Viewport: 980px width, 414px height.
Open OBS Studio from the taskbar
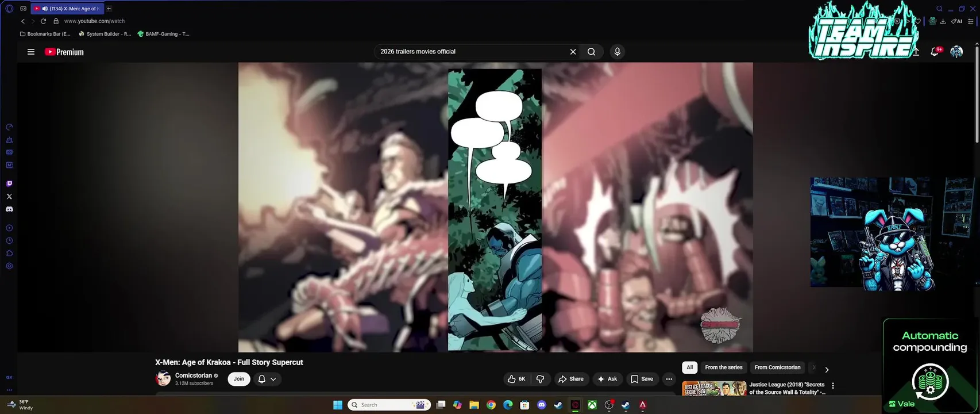pyautogui.click(x=609, y=405)
